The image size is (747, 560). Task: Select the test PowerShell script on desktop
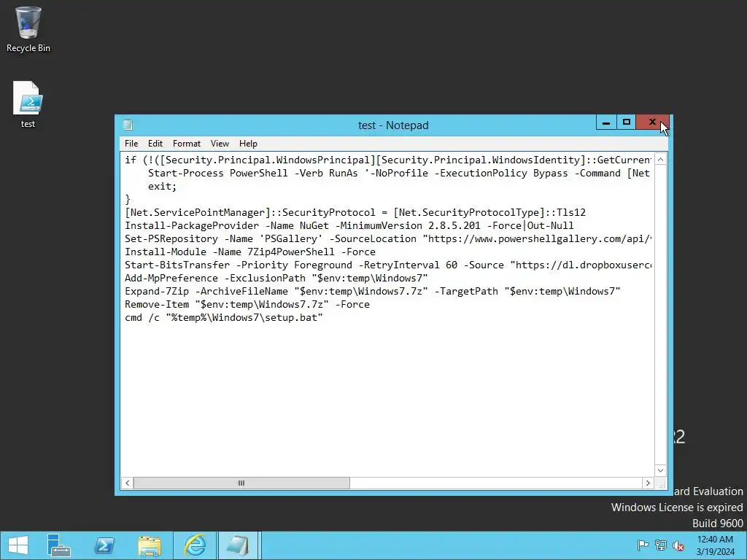click(28, 105)
